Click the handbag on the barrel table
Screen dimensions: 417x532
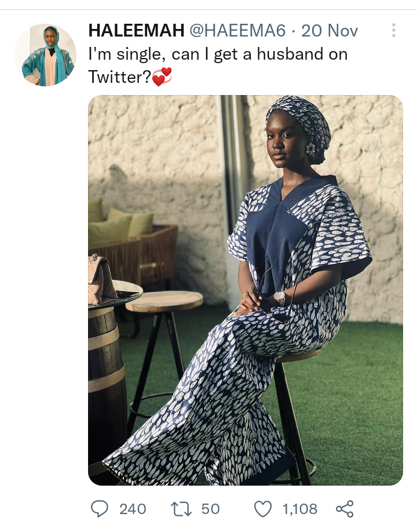click(101, 279)
